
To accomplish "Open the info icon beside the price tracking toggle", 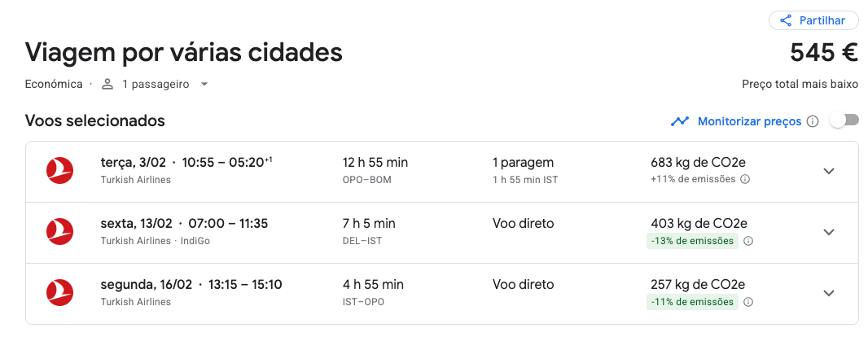I will click(x=812, y=121).
